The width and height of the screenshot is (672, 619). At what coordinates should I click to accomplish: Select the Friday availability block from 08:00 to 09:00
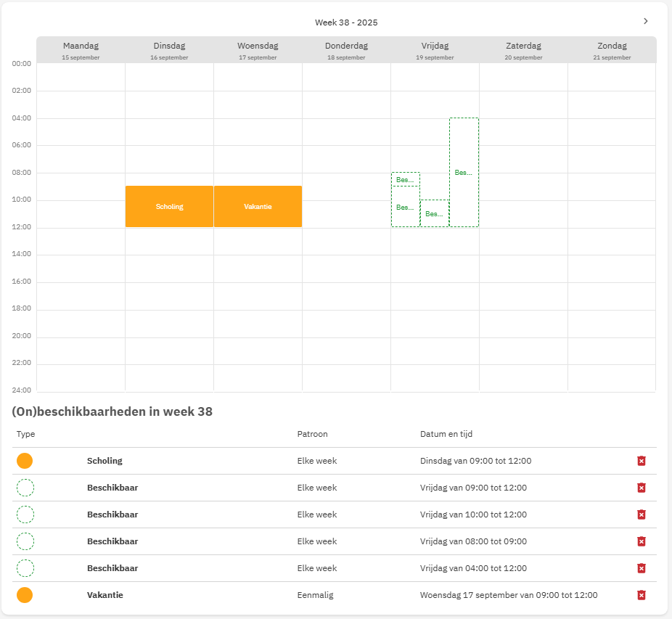[406, 179]
